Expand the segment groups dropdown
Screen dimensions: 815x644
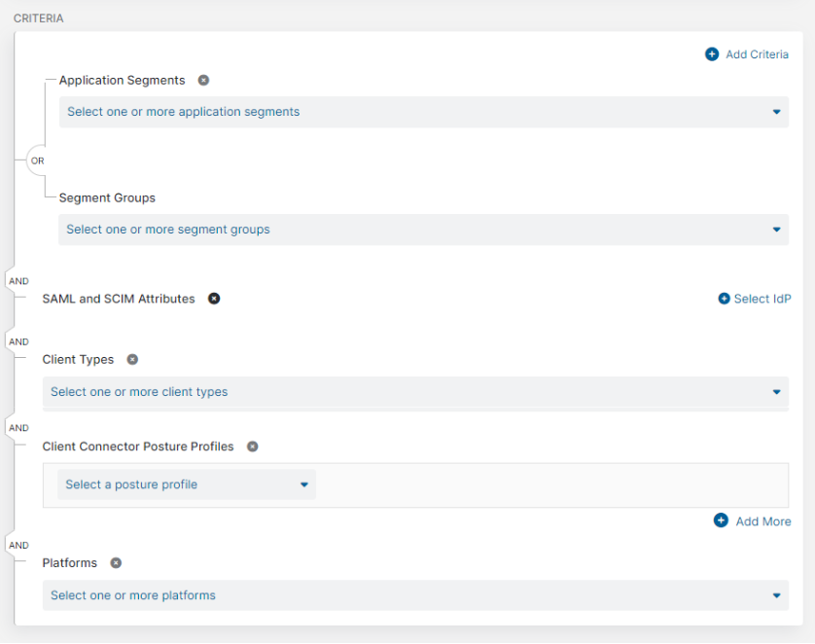point(423,230)
